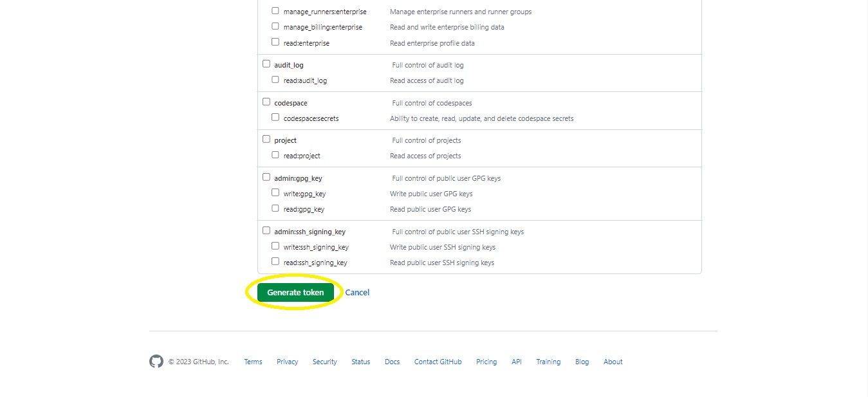The width and height of the screenshot is (868, 397).
Task: Click 'Full control of public user SSH signing keys'
Action: pyautogui.click(x=458, y=232)
